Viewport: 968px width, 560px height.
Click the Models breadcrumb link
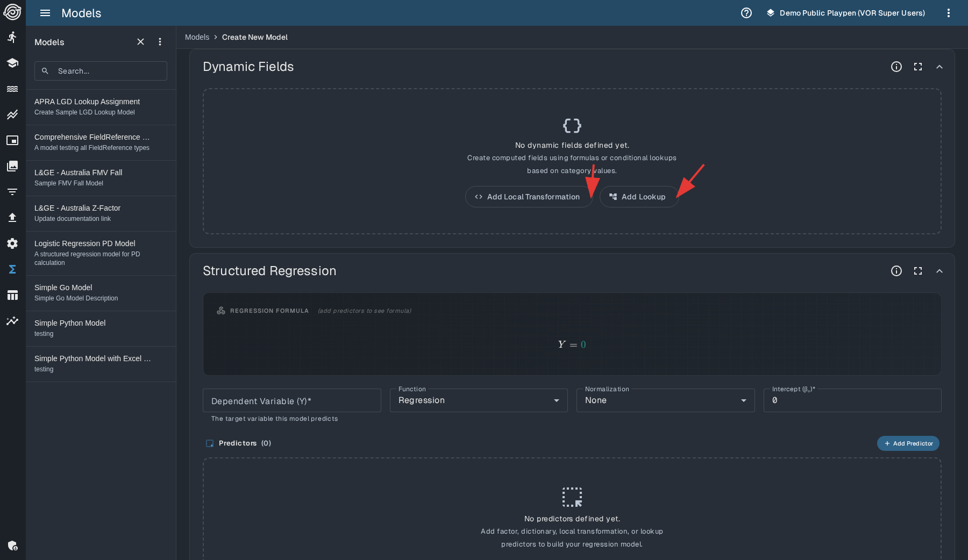197,37
